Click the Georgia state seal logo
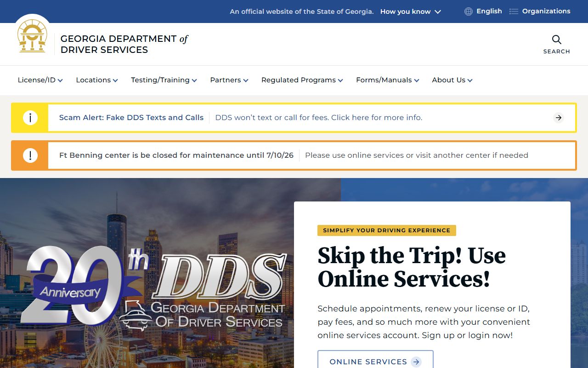The image size is (588, 368). 32,36
